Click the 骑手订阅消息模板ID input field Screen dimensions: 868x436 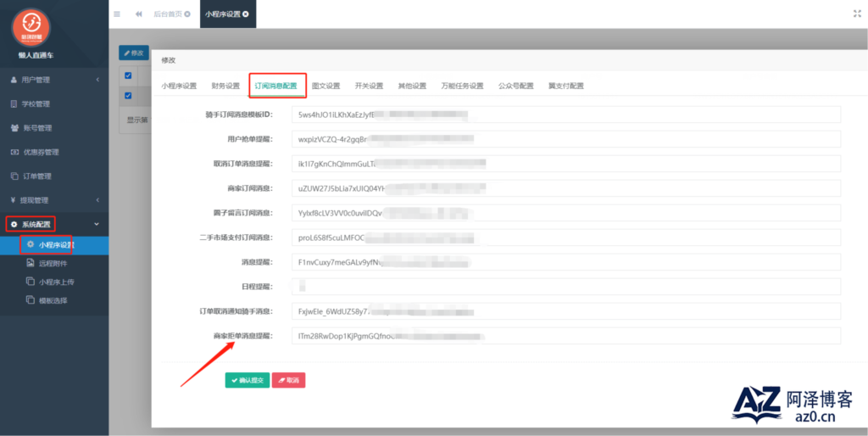click(x=566, y=115)
